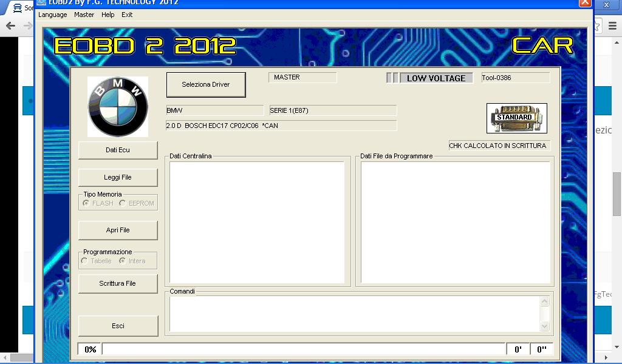This screenshot has height=364, width=622.
Task: Click the EOBD2 application title icon
Action: tap(41, 2)
